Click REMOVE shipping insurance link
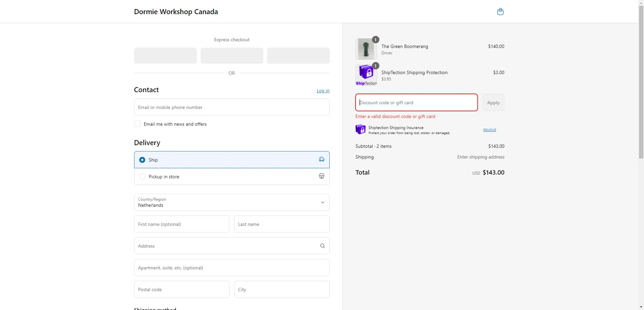Viewport: 644px width, 310px height. [489, 130]
